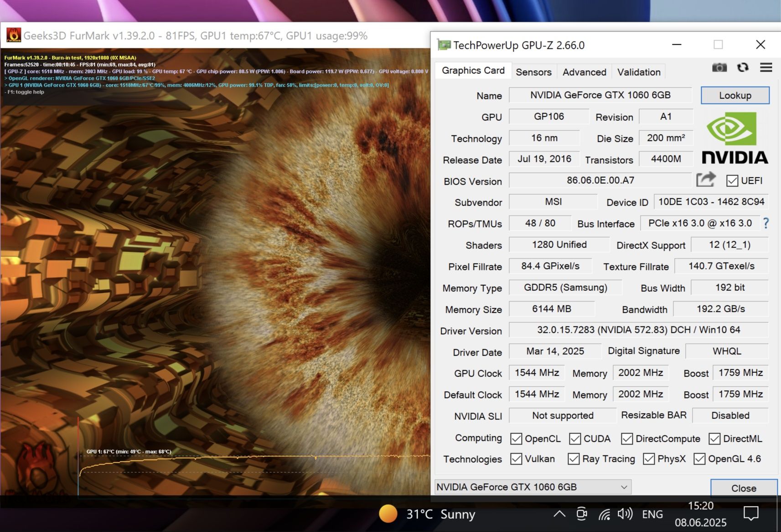The image size is (781, 532).
Task: Click the 192 bit bus width value
Action: [729, 287]
